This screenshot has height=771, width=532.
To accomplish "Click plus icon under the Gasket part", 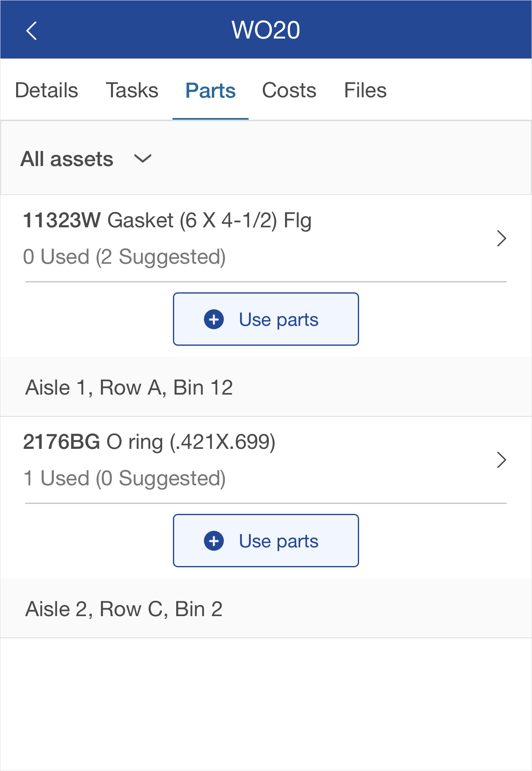I will pos(214,320).
